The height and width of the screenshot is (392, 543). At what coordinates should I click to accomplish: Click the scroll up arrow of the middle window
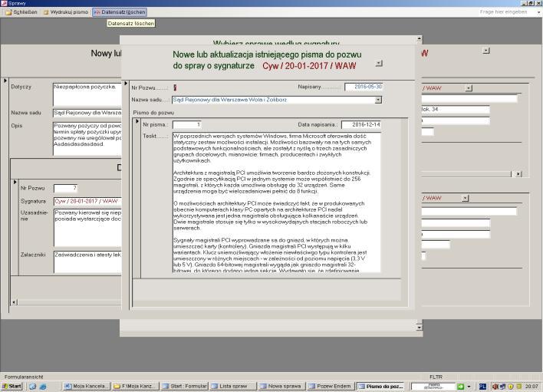[419, 39]
